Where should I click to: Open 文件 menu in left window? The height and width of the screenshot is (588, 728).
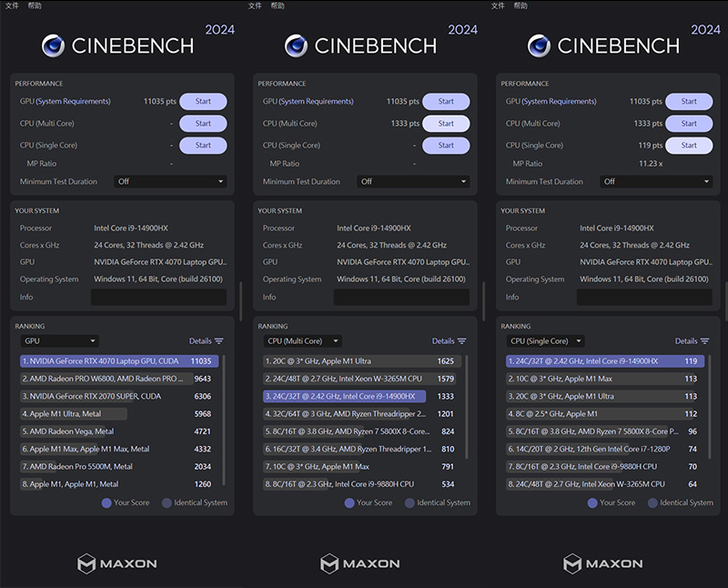[x=12, y=5]
